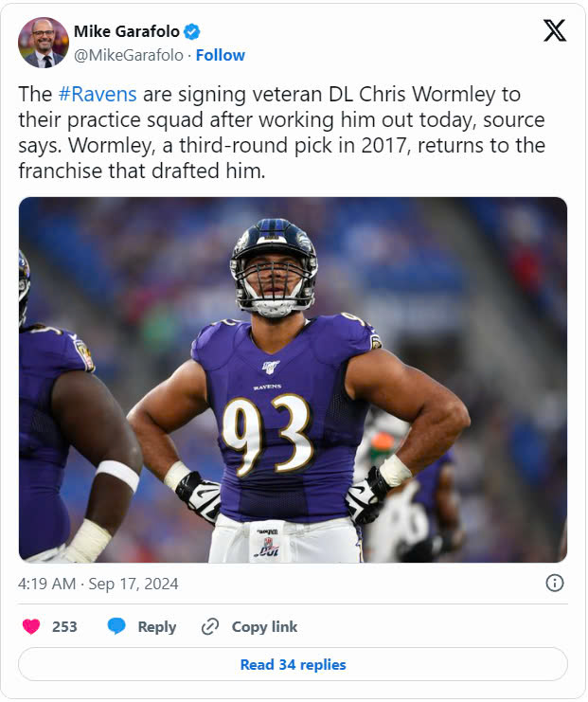This screenshot has width=588, height=702.
Task: Open the @MikeGarafolo handle
Action: (129, 55)
